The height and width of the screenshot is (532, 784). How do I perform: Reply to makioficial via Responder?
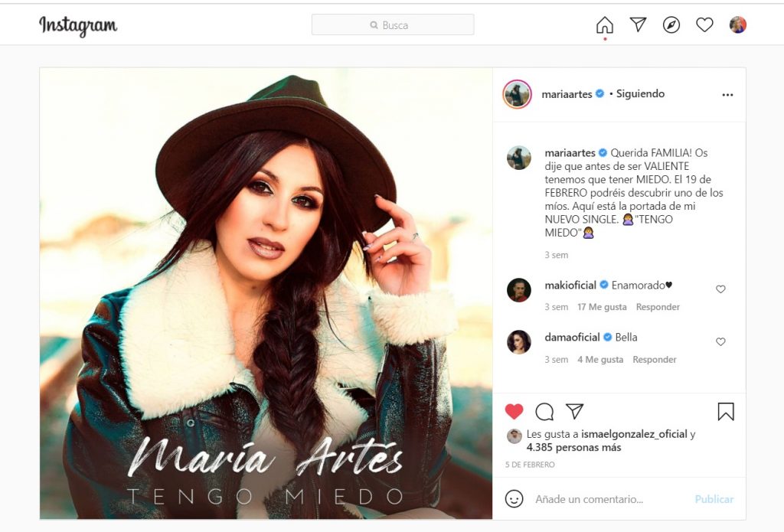[x=658, y=306]
